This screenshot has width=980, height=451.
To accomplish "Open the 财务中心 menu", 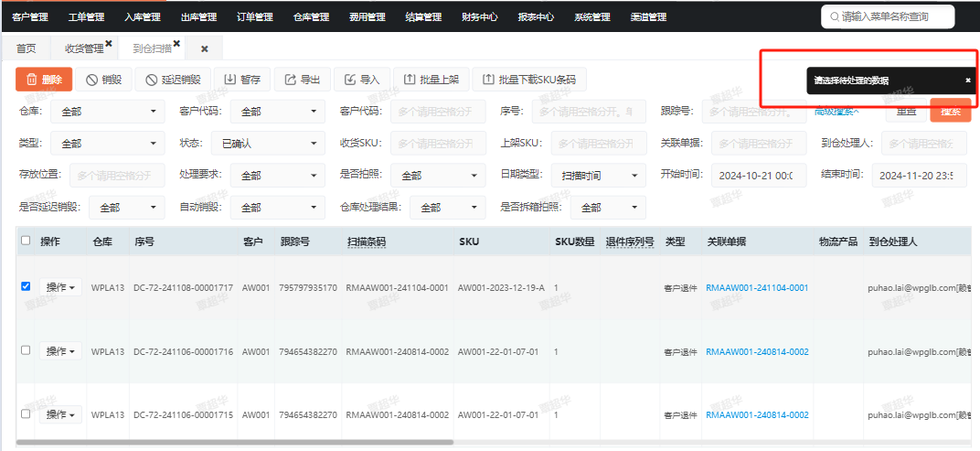I will pos(480,16).
